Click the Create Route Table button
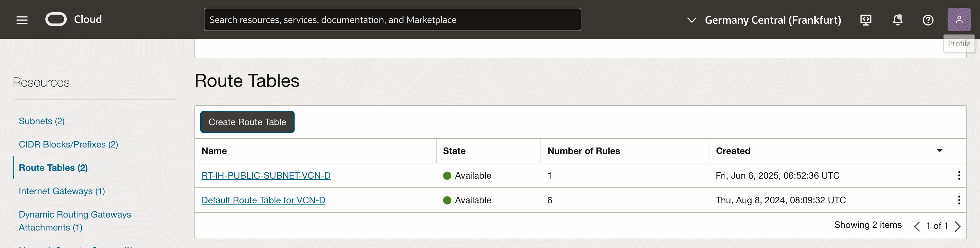The width and height of the screenshot is (980, 248). coord(247,122)
